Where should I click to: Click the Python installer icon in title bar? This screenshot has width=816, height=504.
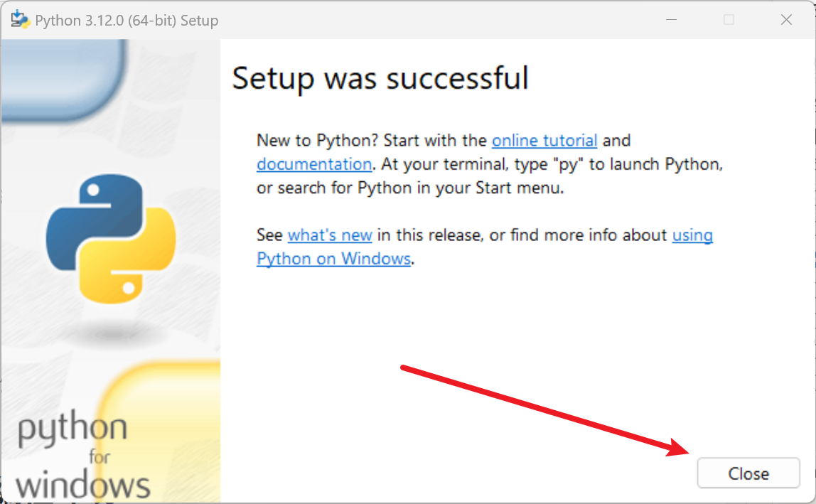point(20,20)
